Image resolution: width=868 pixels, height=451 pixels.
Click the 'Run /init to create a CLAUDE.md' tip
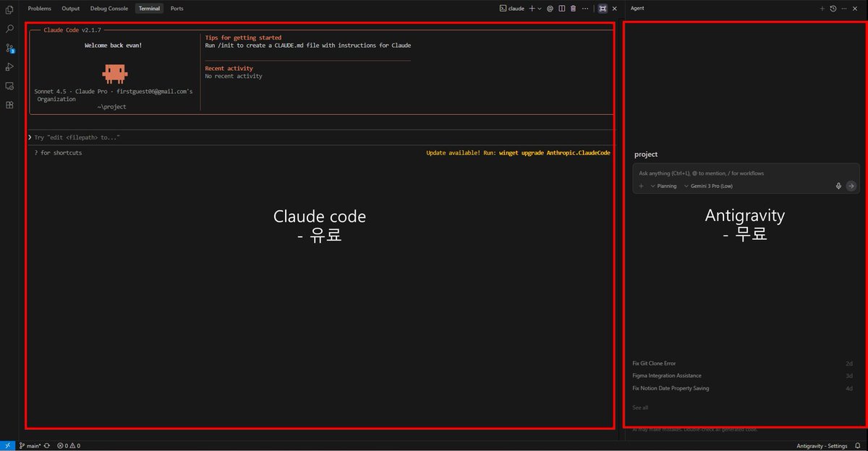coord(308,46)
